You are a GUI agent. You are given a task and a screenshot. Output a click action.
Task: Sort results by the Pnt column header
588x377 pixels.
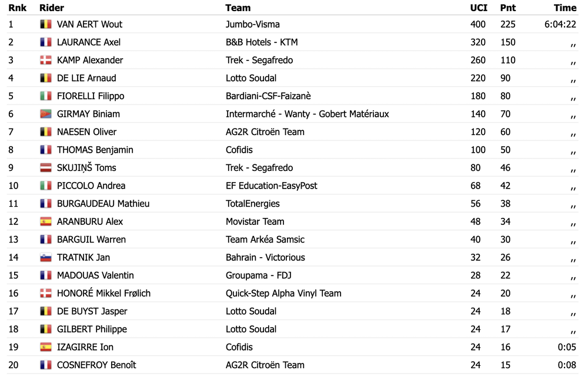[508, 8]
